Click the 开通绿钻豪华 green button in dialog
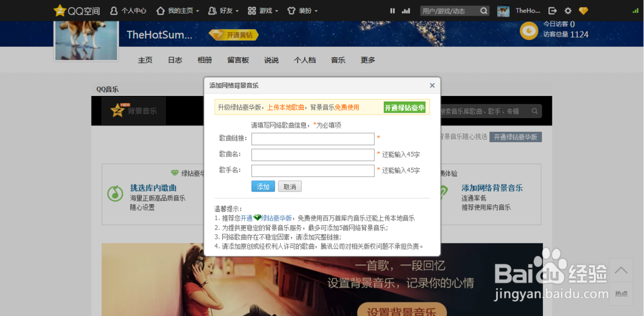This screenshot has width=644, height=316. click(x=404, y=107)
